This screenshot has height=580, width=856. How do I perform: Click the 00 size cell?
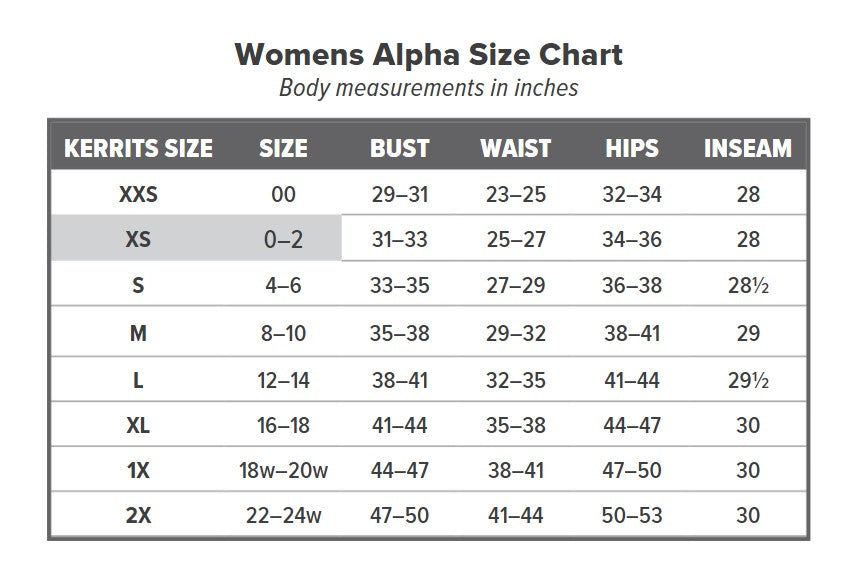click(x=283, y=194)
